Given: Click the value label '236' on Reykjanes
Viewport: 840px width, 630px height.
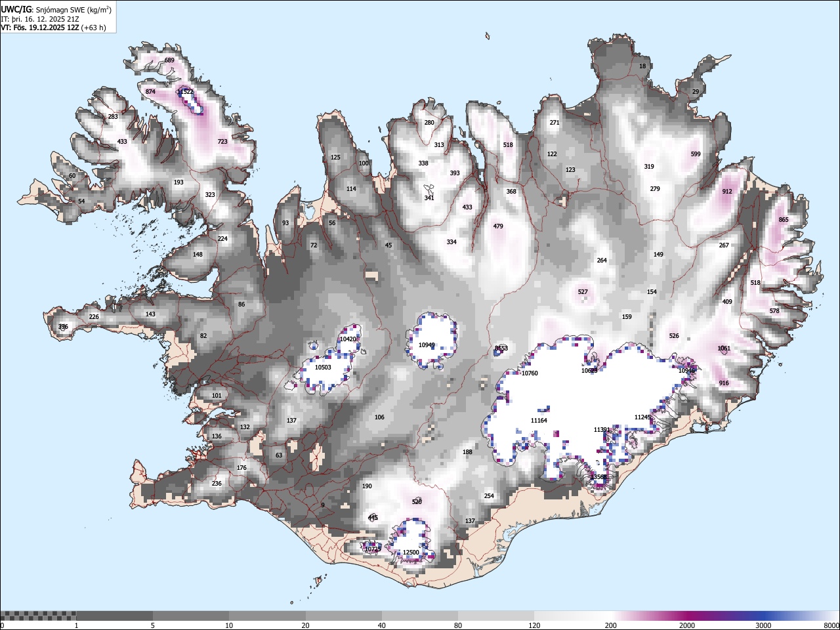Looking at the screenshot, I should pyautogui.click(x=217, y=484).
